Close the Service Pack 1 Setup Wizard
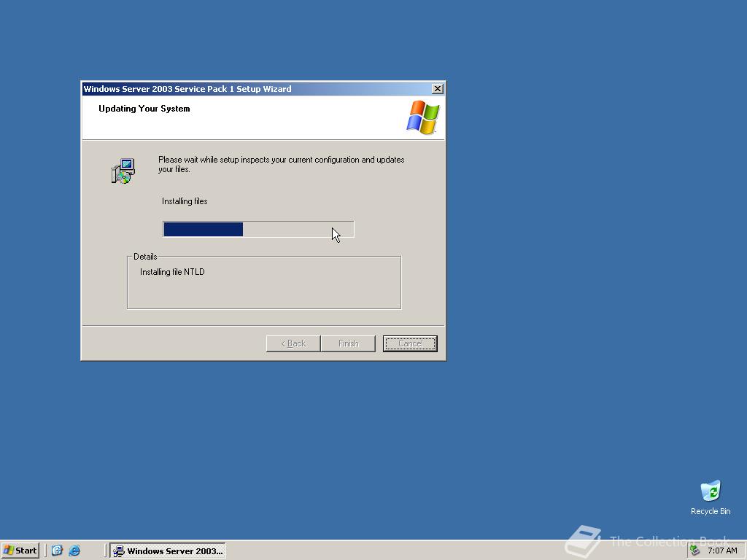 [437, 88]
